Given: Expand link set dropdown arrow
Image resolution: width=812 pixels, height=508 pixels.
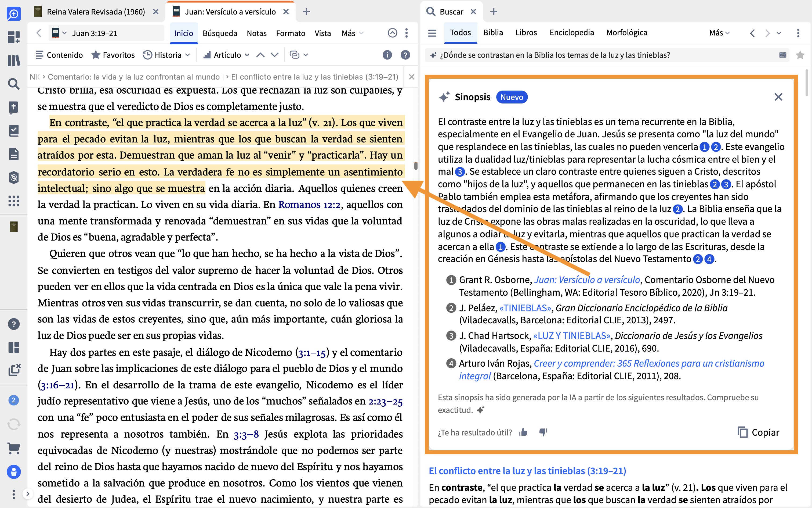Looking at the screenshot, I should click(x=306, y=55).
